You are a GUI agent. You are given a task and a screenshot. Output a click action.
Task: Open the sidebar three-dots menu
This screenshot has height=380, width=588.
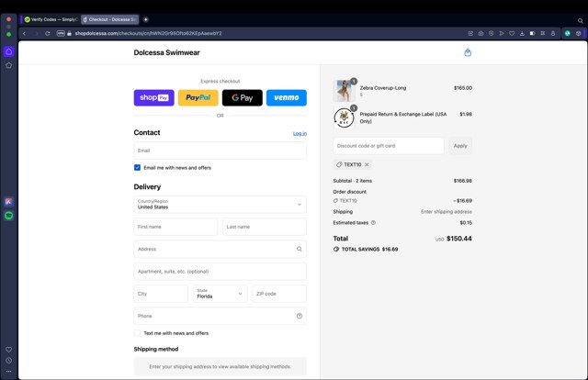(x=9, y=372)
